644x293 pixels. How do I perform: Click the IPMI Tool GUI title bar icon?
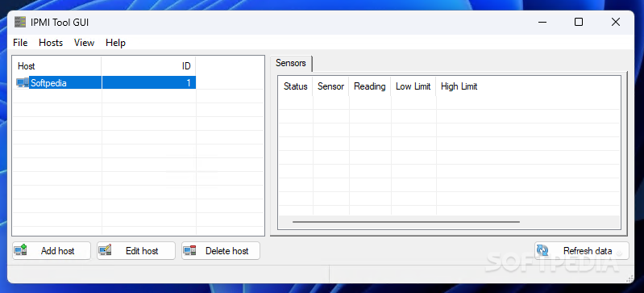tap(19, 22)
